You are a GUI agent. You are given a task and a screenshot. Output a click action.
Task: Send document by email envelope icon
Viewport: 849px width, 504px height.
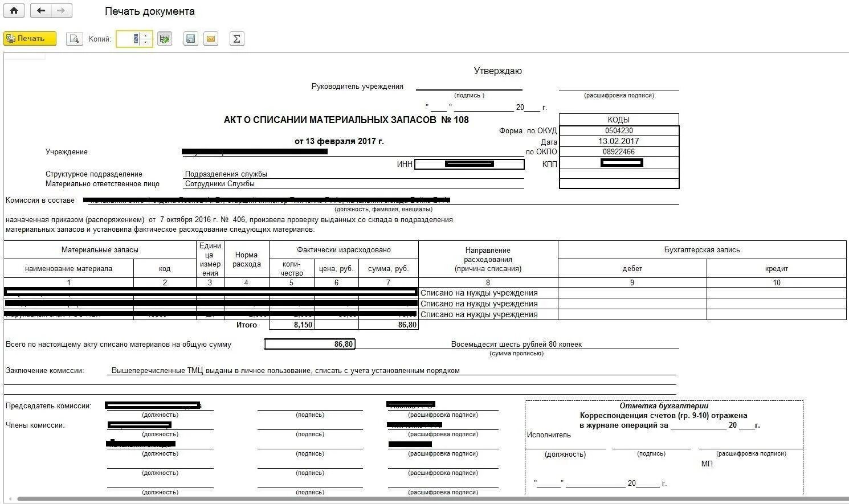[211, 39]
